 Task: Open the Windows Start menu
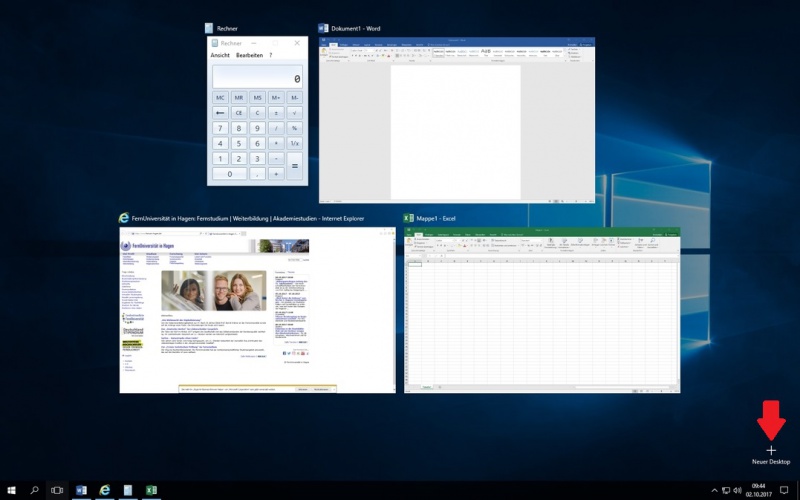(x=11, y=490)
